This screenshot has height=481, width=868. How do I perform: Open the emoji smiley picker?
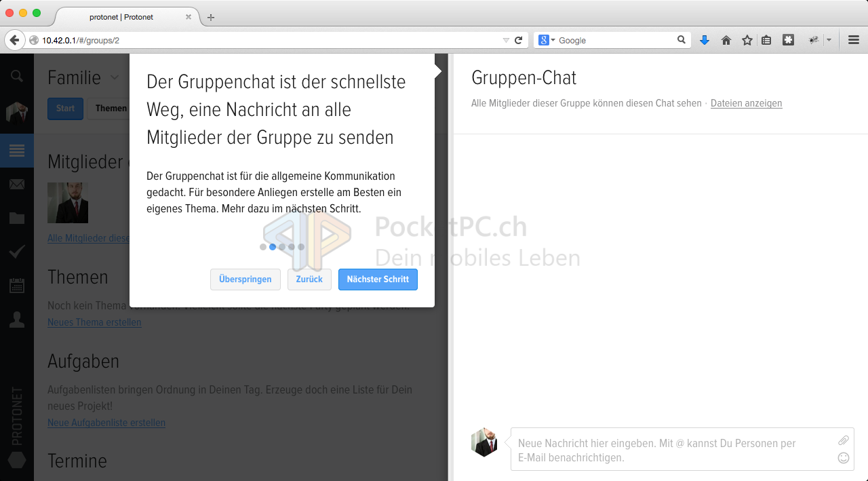point(843,458)
